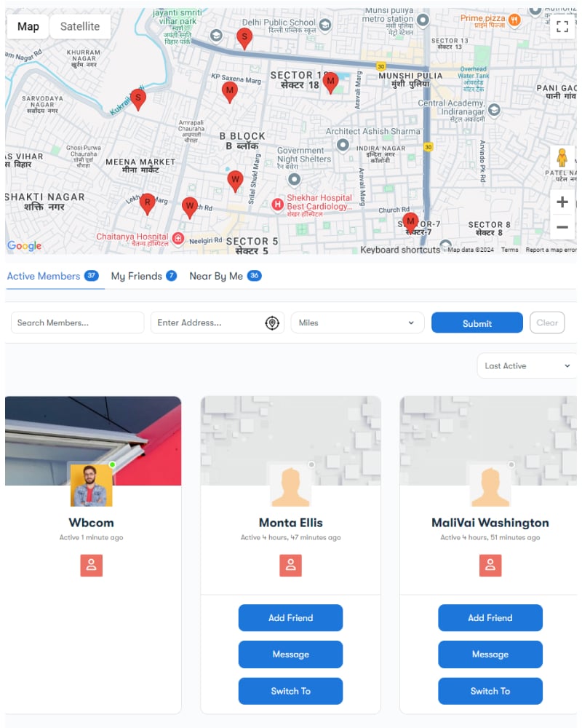Switch map to Satellite view
This screenshot has width=582, height=728.
(80, 26)
